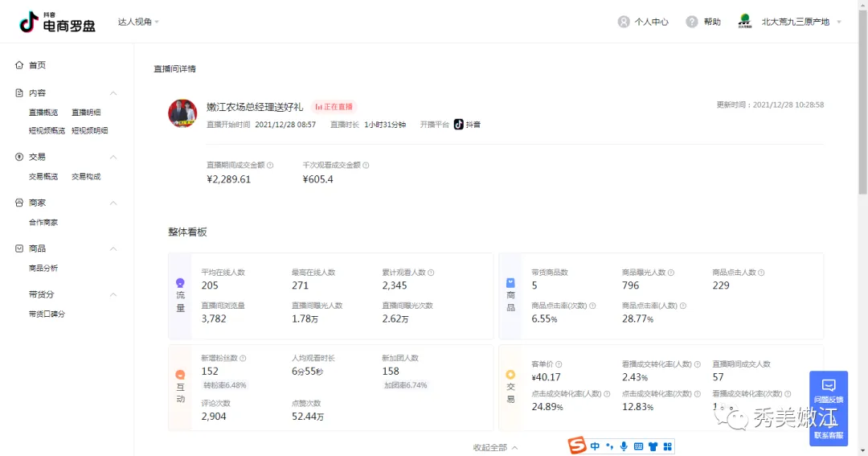
Task: Open the 达人视角 dropdown
Action: [x=138, y=22]
